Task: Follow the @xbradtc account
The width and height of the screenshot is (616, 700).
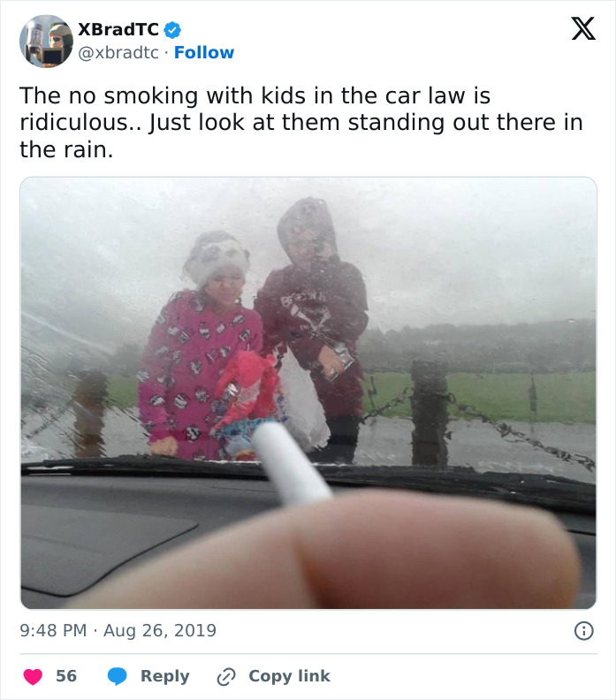Action: (x=204, y=53)
